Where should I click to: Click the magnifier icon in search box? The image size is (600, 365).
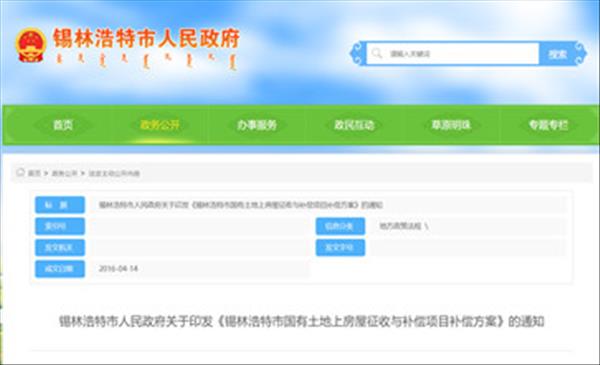tap(377, 53)
